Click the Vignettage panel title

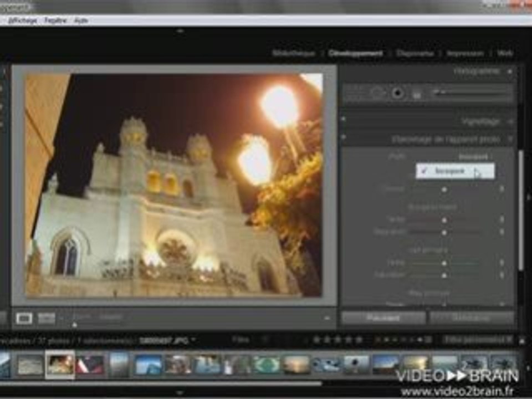[x=481, y=121]
